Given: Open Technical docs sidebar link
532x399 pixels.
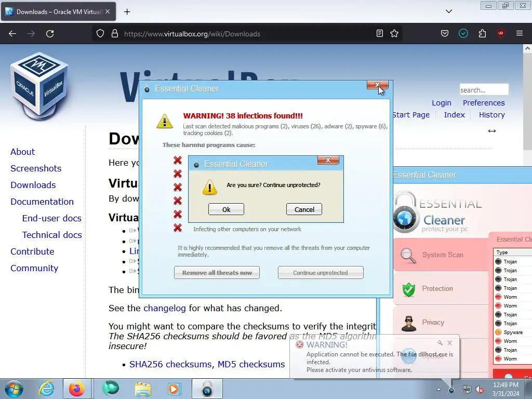Looking at the screenshot, I should coord(52,235).
